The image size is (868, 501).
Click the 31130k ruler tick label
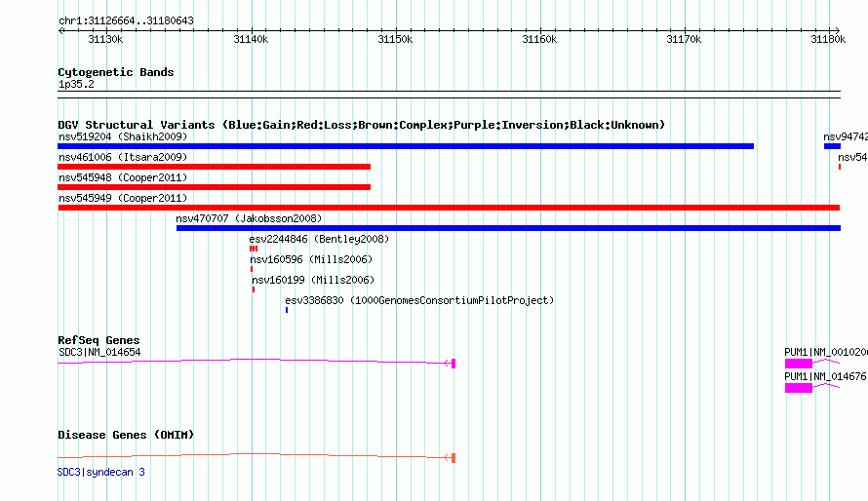105,39
